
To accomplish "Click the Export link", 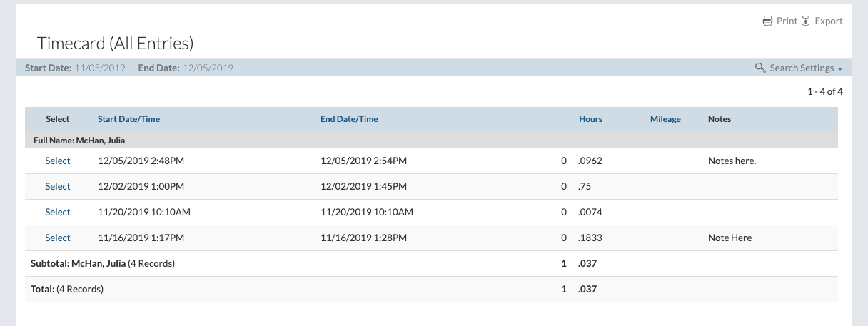I will click(829, 21).
